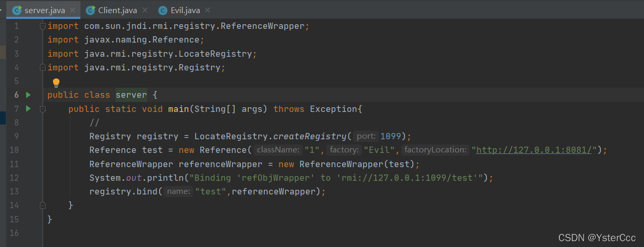The image size is (644, 247).
Task: Click the class icon on Evil.java tab
Action: (163, 10)
